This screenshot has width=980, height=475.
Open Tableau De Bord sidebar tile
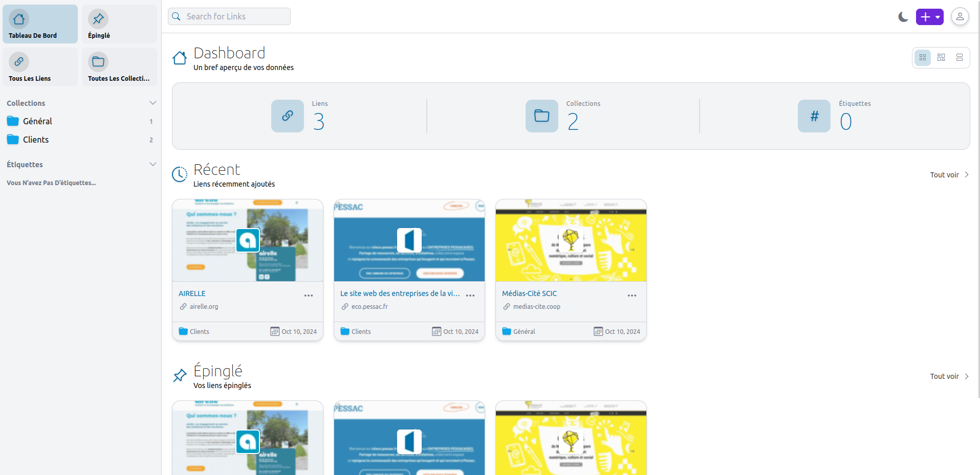(40, 24)
